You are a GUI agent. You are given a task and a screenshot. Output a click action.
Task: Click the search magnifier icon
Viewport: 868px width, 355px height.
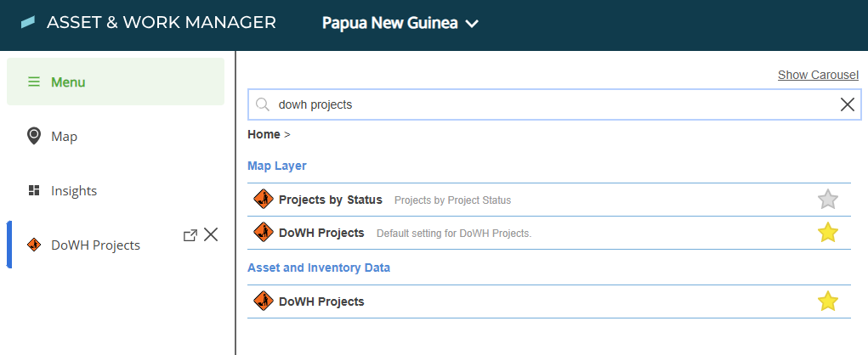[x=263, y=104]
